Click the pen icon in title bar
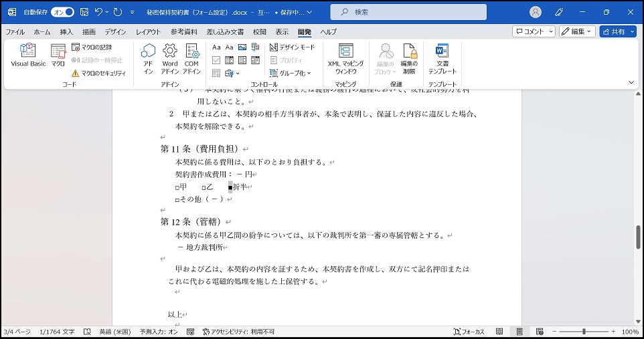The image size is (644, 339). click(x=558, y=12)
